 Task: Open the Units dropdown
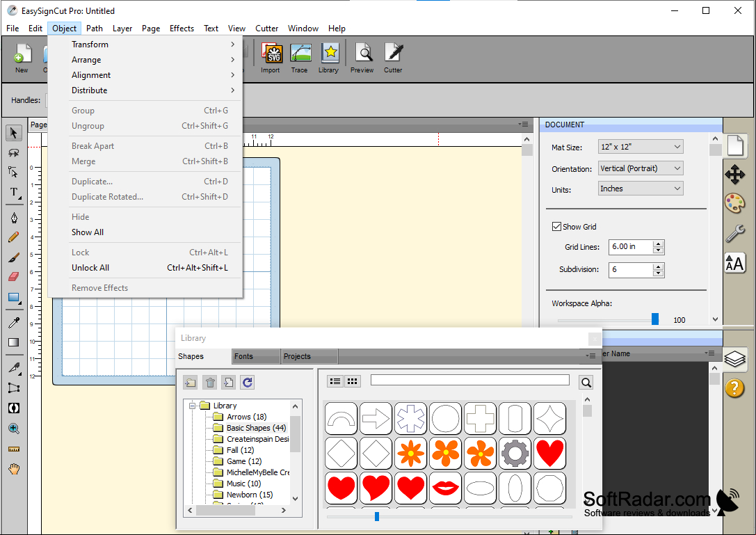641,189
